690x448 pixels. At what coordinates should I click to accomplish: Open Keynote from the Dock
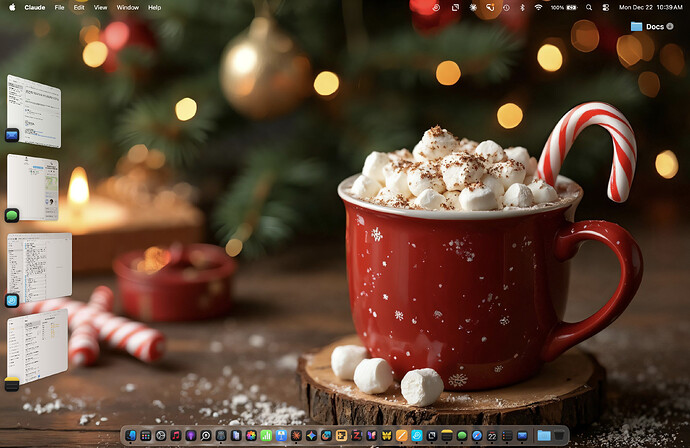pos(281,436)
